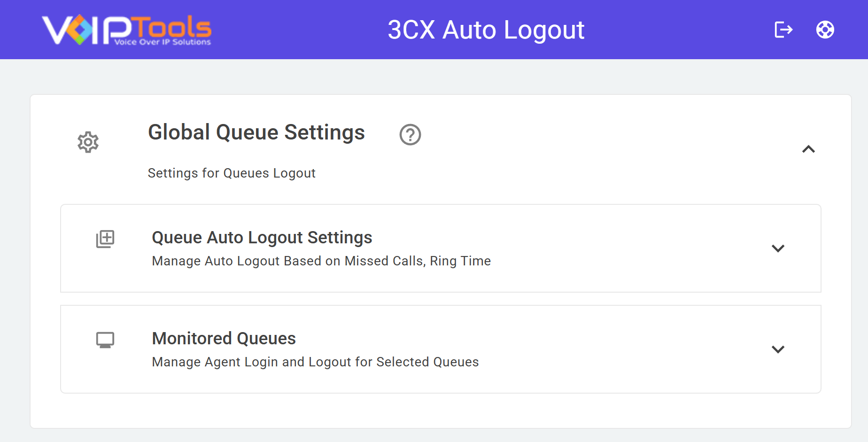Image resolution: width=868 pixels, height=442 pixels.
Task: Open the lifebuoy support icon
Action: click(x=825, y=30)
